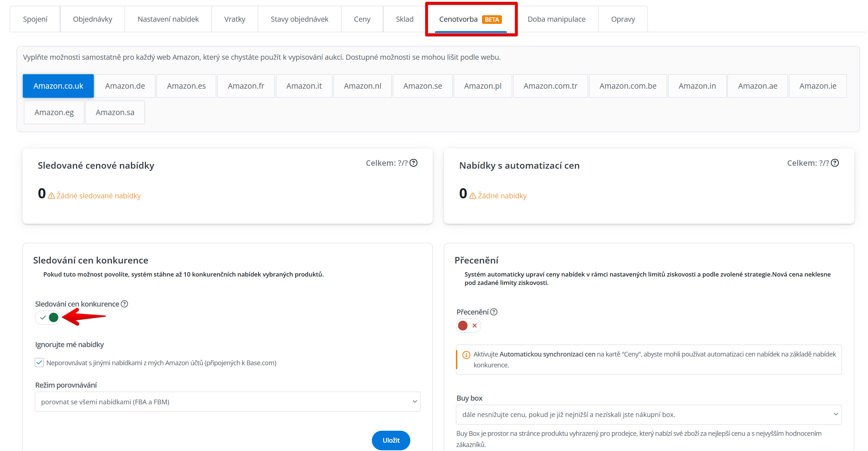Select the Amazon.nl marketplace
Screen dimensions: 868x451
pyautogui.click(x=362, y=86)
